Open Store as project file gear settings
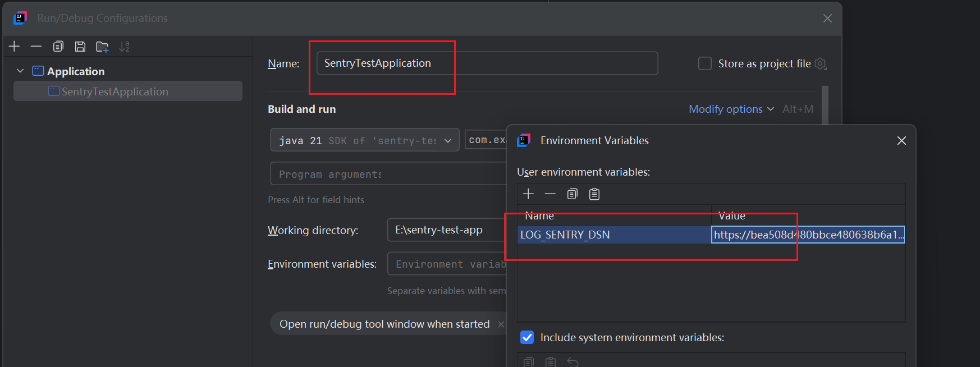 [821, 63]
